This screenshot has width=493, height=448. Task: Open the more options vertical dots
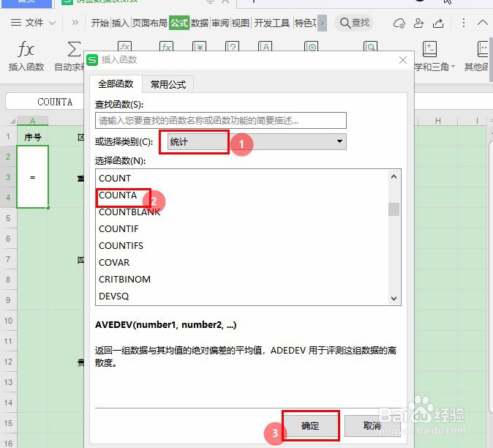(464, 23)
